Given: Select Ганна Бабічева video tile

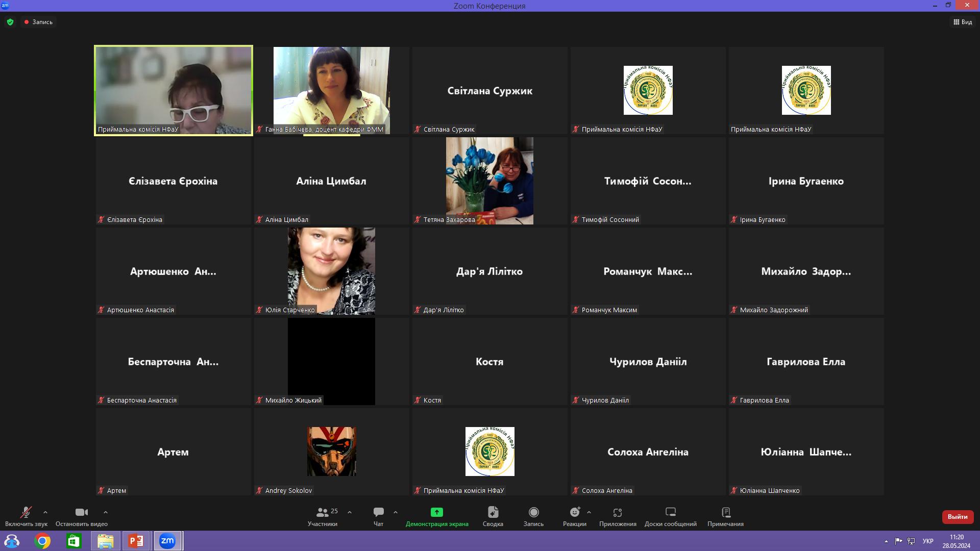Looking at the screenshot, I should click(331, 90).
